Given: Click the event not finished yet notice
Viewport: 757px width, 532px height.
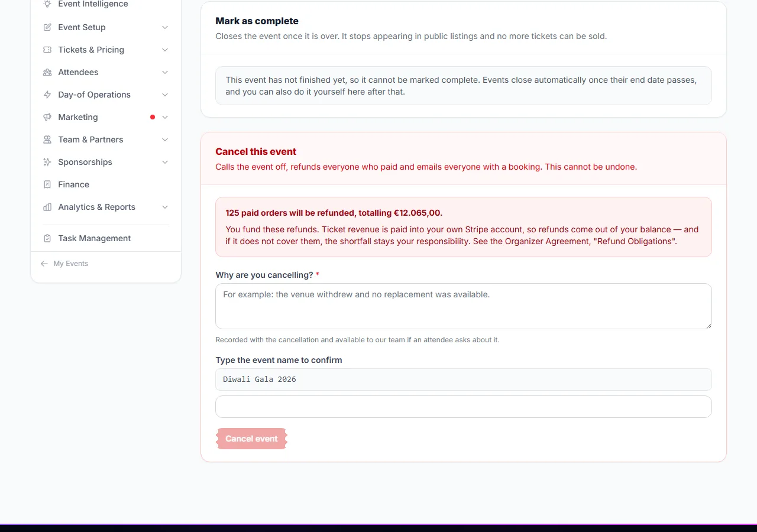Looking at the screenshot, I should click(464, 86).
